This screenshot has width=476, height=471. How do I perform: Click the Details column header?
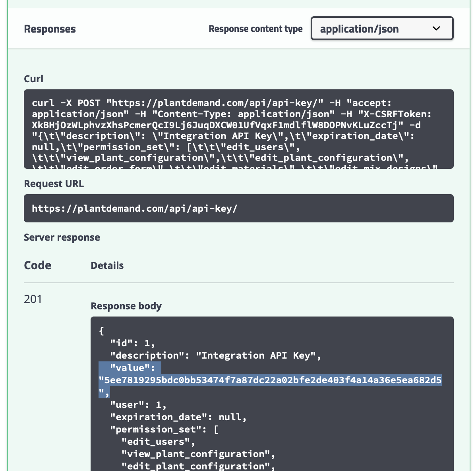click(x=107, y=265)
